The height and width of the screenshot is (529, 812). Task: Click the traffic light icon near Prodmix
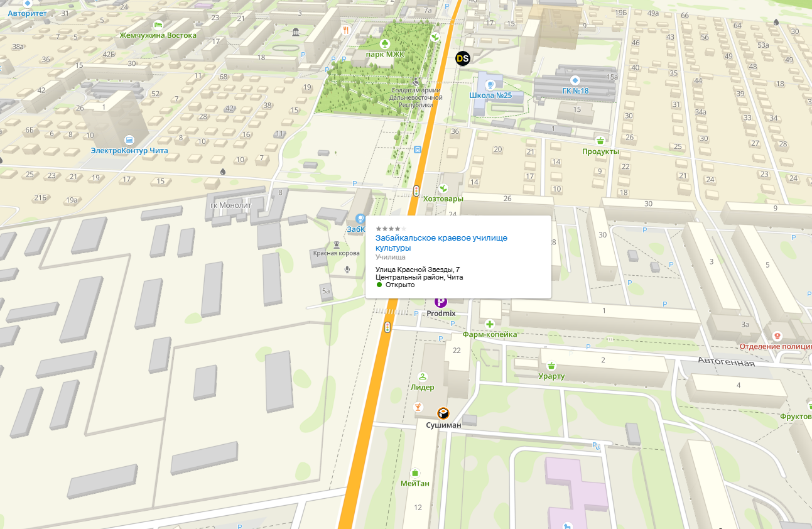tap(387, 327)
